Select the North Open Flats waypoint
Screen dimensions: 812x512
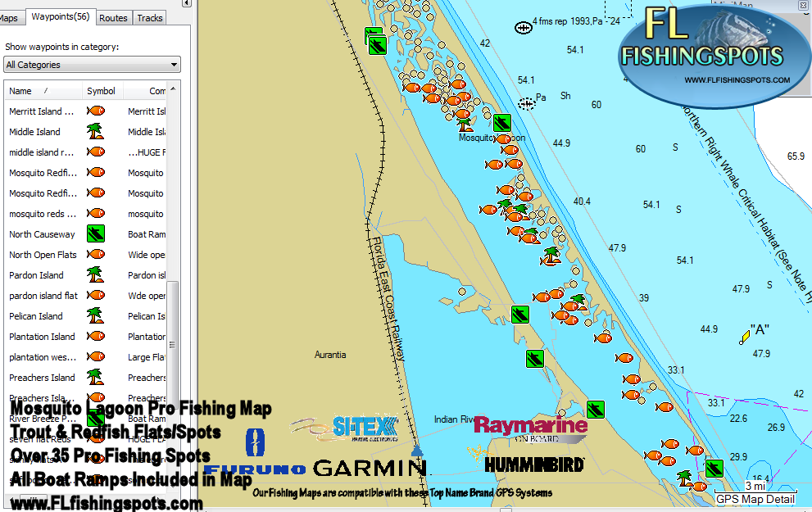point(43,255)
